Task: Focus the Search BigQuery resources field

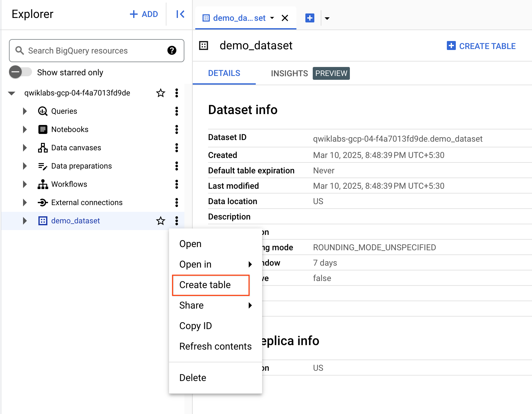Action: click(93, 51)
